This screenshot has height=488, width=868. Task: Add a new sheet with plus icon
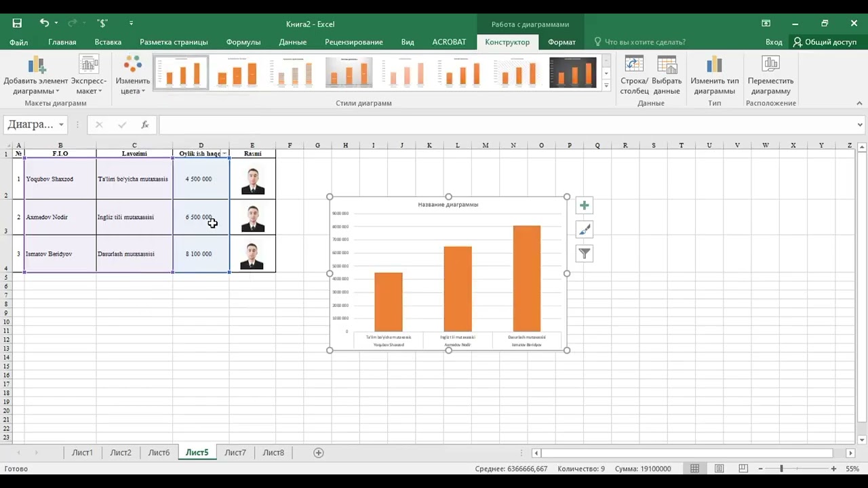coord(319,453)
